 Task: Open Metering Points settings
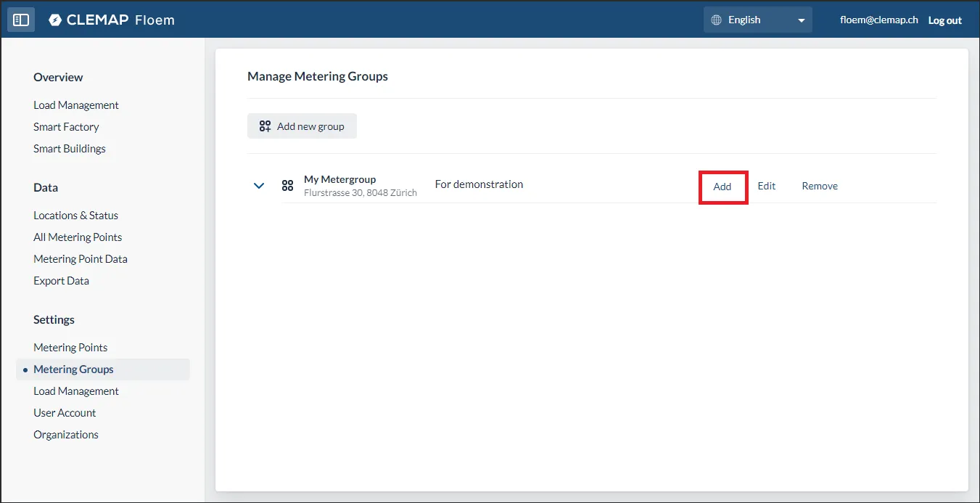point(70,348)
